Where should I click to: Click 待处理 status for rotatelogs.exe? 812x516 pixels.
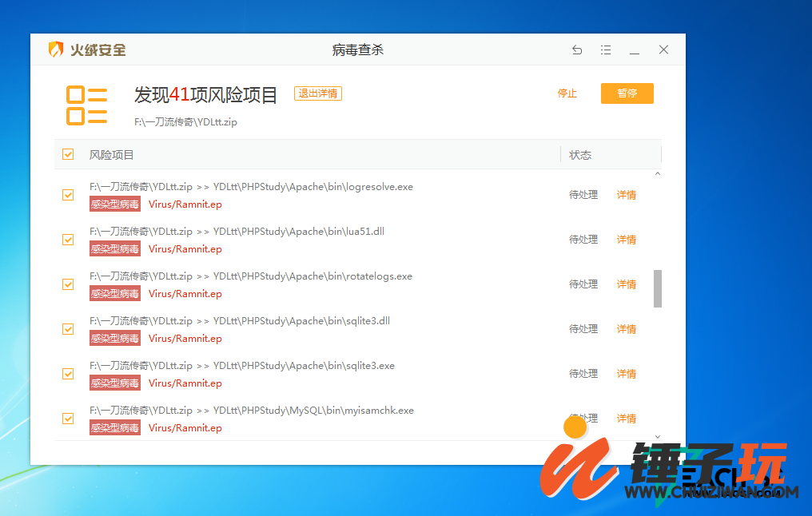[x=583, y=284]
